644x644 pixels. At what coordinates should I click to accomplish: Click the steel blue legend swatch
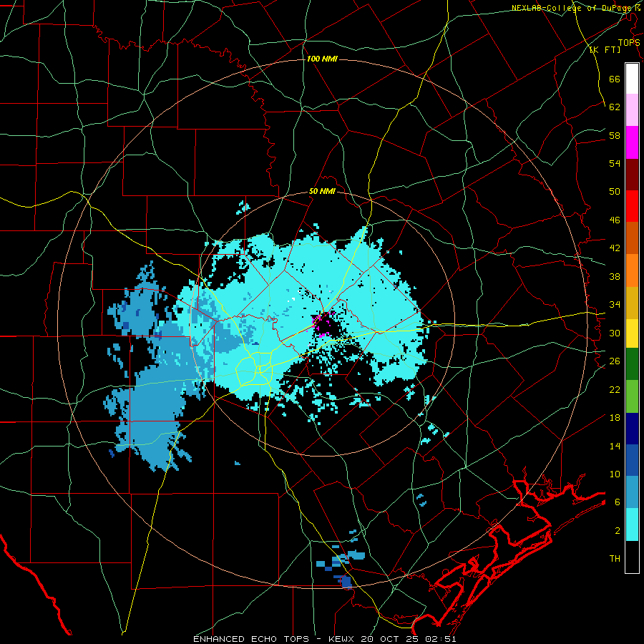[632, 492]
